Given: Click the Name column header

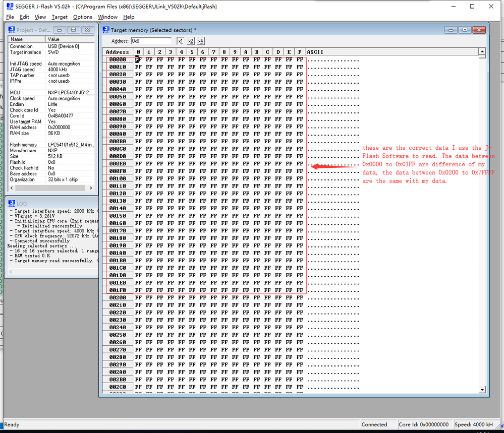Looking at the screenshot, I should click(27, 39).
